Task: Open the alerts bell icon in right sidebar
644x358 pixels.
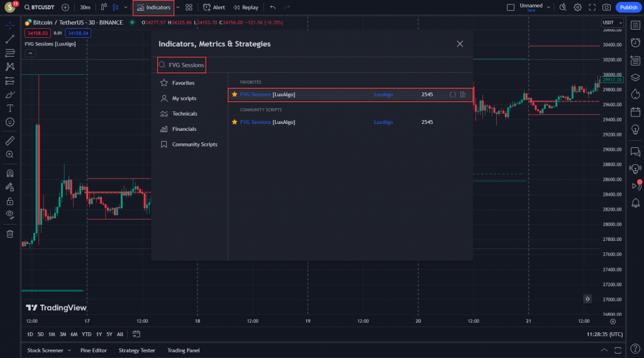Action: click(x=635, y=203)
